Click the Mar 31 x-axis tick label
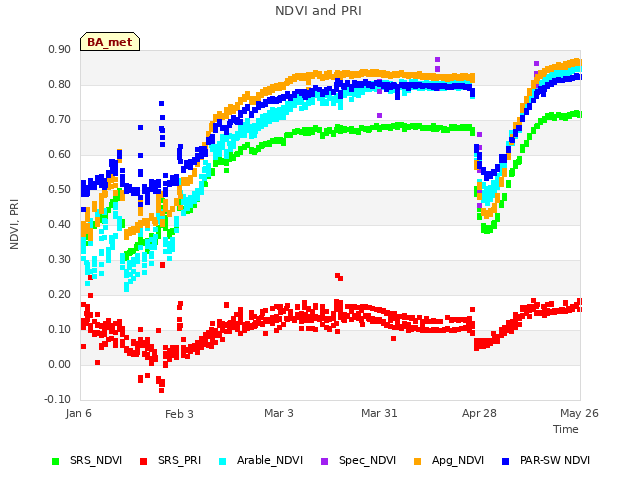The width and height of the screenshot is (640, 480). (x=379, y=413)
